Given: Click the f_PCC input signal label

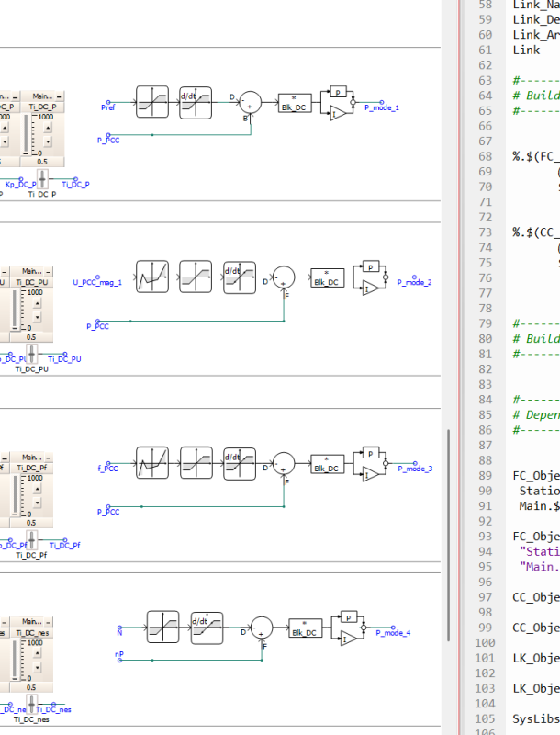Looking at the screenshot, I should point(108,469).
